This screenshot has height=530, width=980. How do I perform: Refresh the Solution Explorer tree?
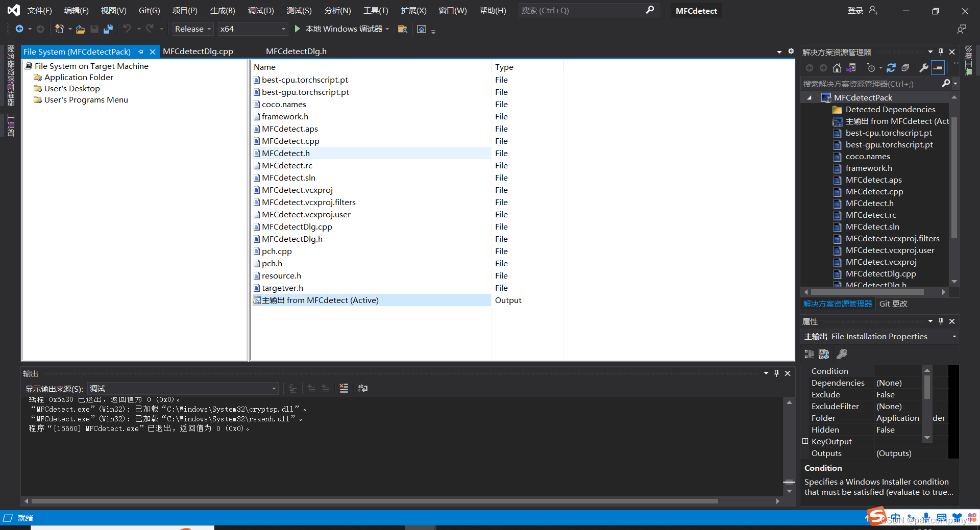(x=892, y=67)
